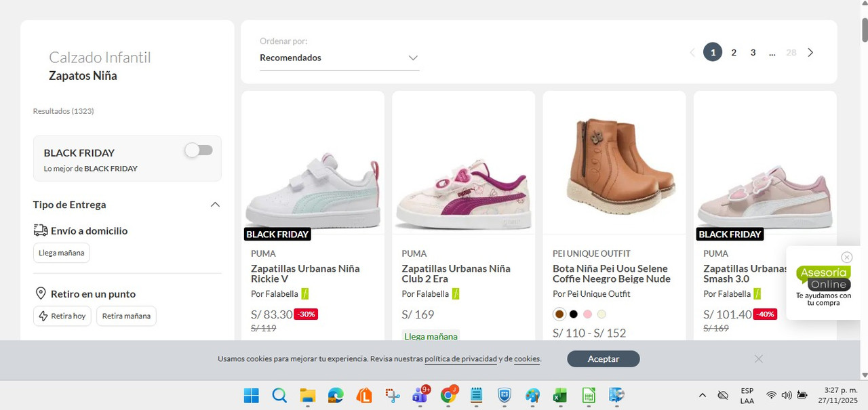Open Bota Niña Pei Uou Selene title
Viewport: 868px width, 410px height.
pos(612,274)
